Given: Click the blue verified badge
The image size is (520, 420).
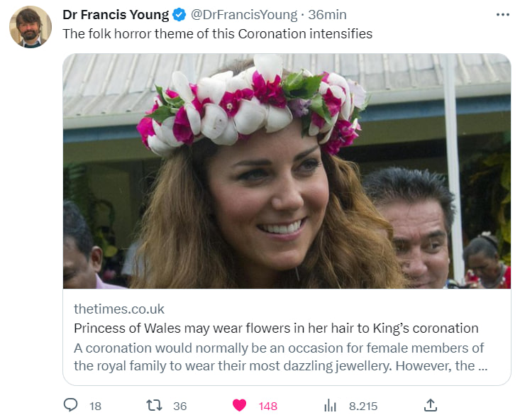Looking at the screenshot, I should (180, 14).
